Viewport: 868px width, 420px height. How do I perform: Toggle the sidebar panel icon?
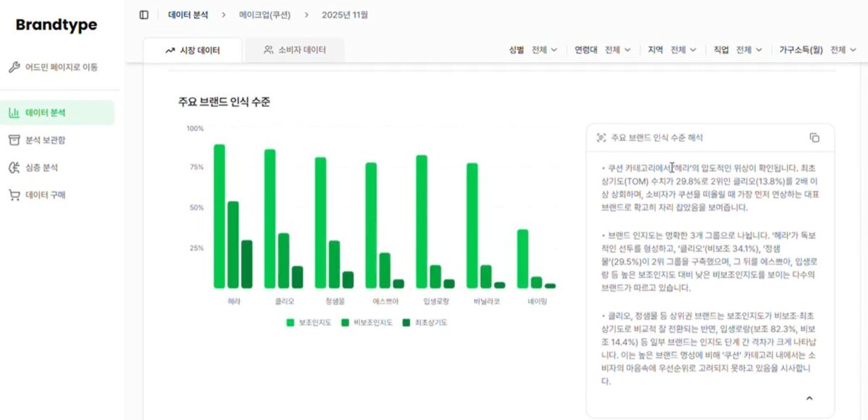[x=144, y=14]
